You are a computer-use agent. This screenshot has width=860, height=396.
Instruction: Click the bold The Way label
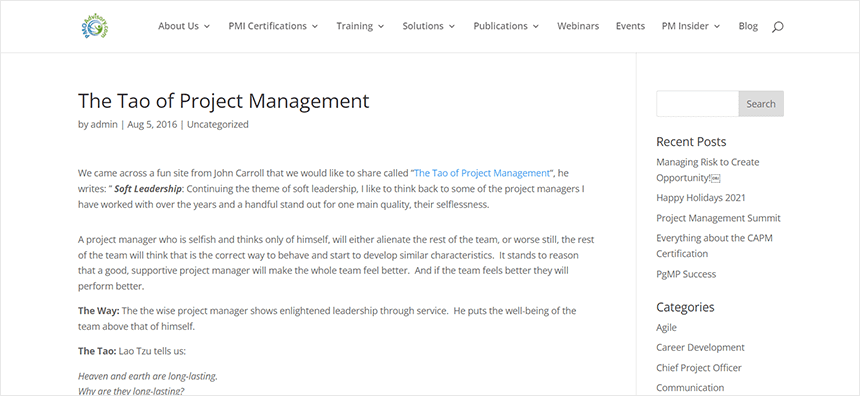coord(98,310)
